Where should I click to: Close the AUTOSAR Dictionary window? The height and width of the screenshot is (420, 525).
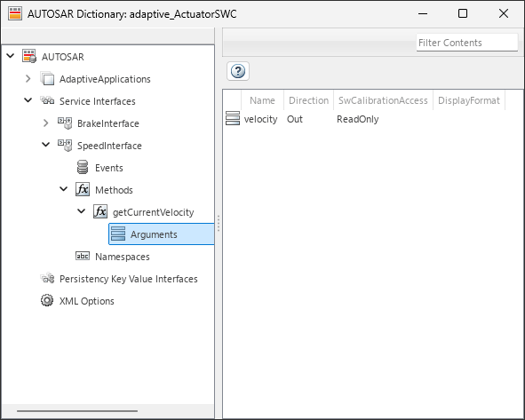[x=504, y=13]
